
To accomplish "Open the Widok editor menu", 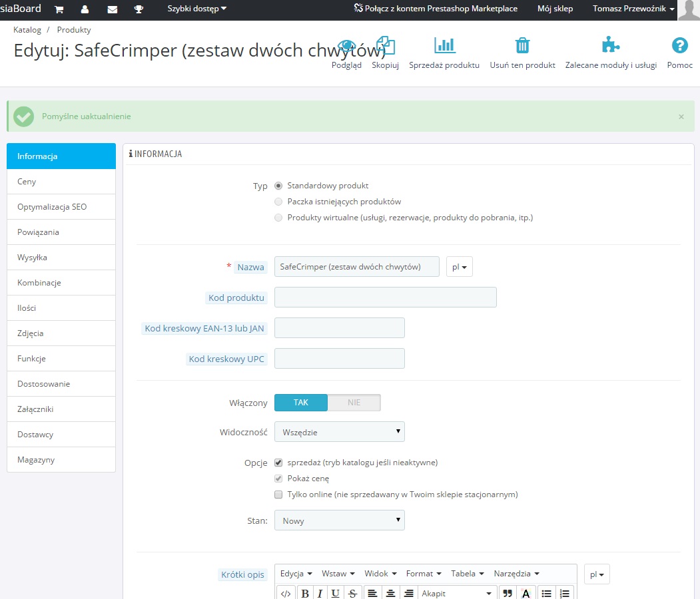I will pos(381,574).
